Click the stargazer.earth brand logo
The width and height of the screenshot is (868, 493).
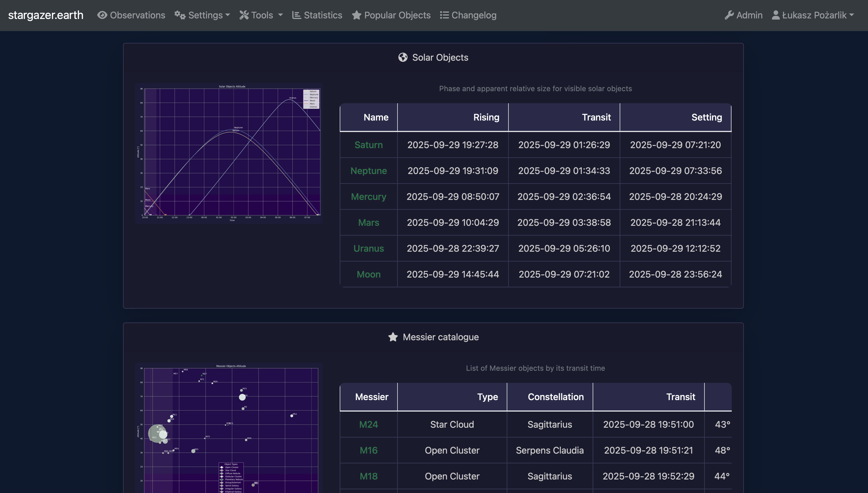46,15
